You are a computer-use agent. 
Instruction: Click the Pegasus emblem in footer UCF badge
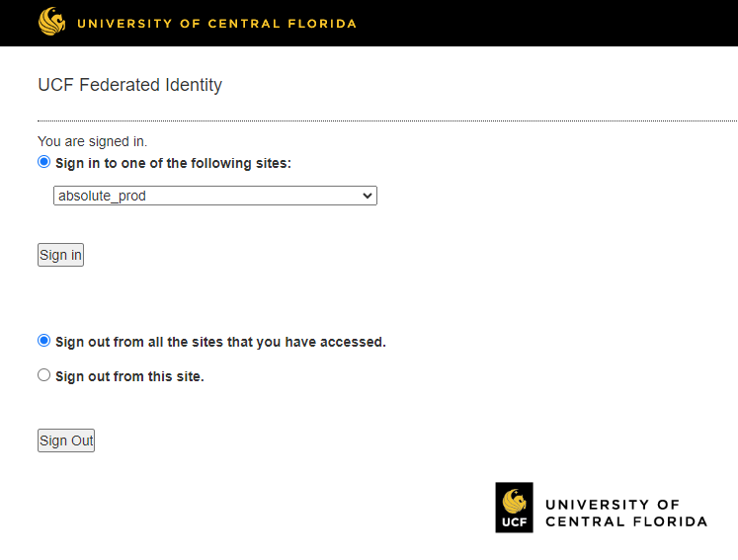point(514,501)
